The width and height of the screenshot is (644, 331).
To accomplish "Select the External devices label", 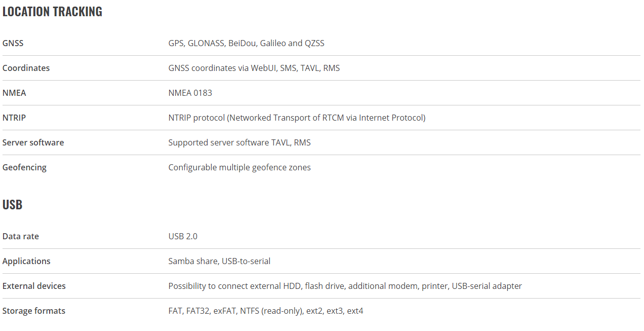I will 34,286.
